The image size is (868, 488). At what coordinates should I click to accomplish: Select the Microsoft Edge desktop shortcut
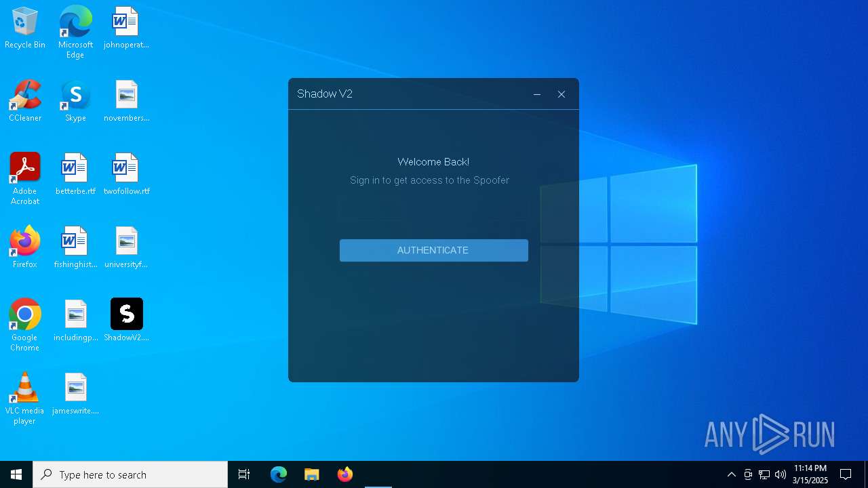coord(75,33)
